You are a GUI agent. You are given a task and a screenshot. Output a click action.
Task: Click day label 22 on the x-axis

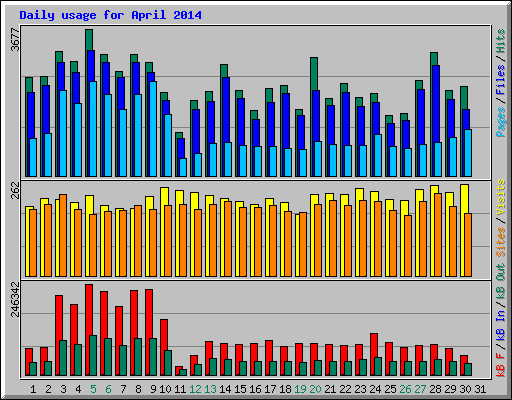click(x=345, y=389)
